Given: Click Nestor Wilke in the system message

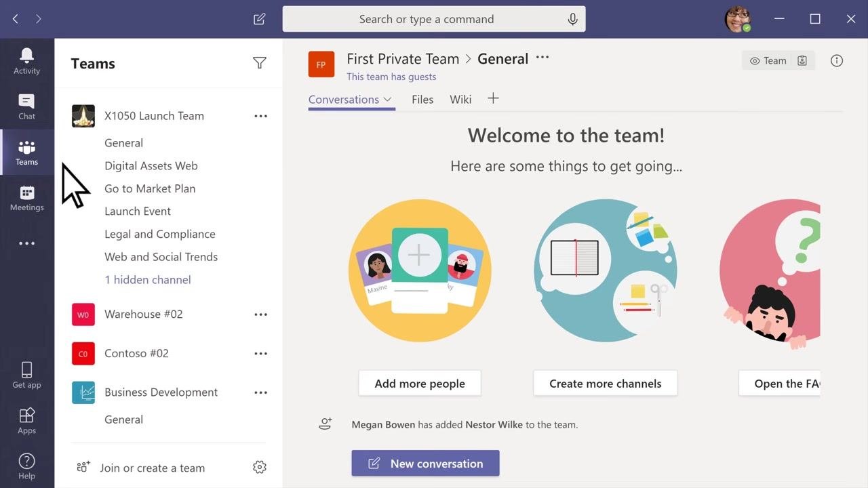Looking at the screenshot, I should tap(494, 425).
